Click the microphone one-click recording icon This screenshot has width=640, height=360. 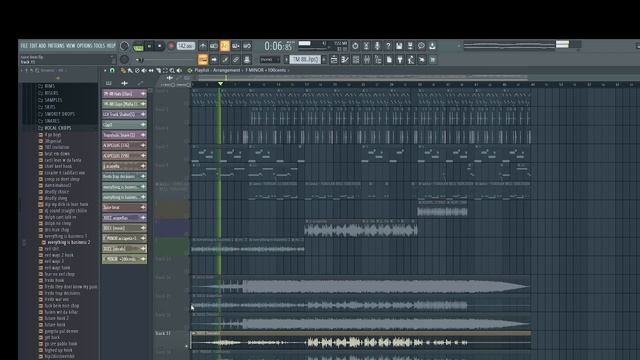377,46
